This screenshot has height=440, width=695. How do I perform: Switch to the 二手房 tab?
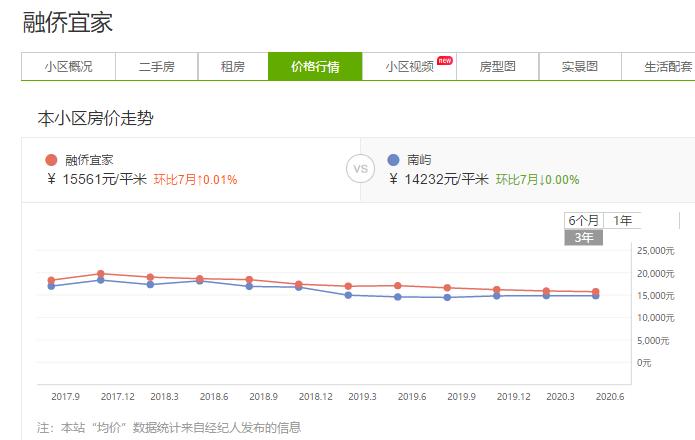point(156,66)
